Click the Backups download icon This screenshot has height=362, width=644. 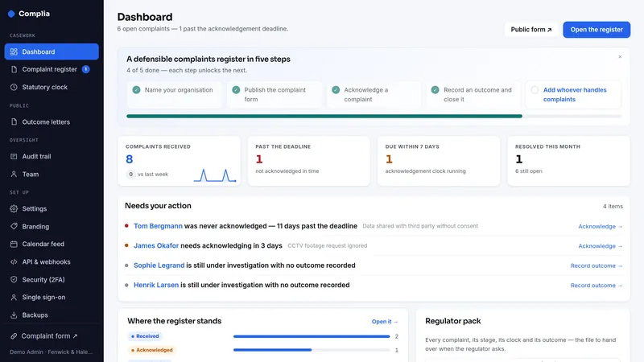[14, 315]
